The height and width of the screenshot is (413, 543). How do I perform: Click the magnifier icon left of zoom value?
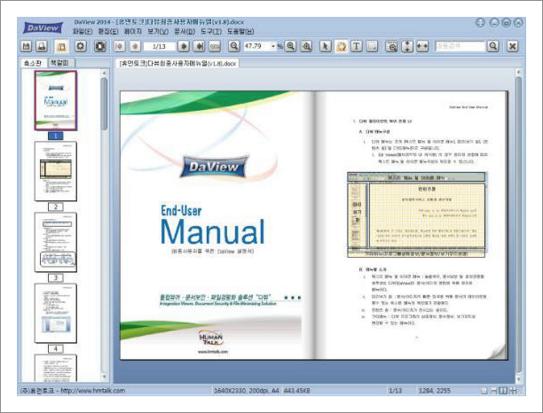234,46
